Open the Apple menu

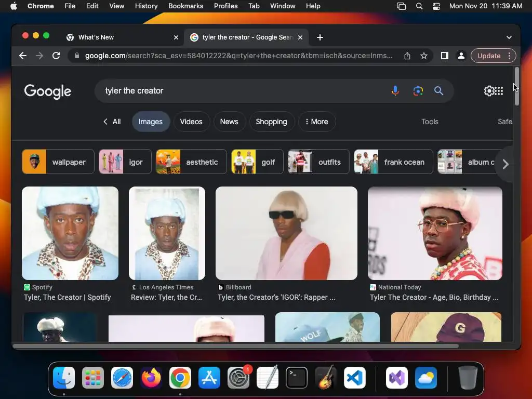click(14, 6)
